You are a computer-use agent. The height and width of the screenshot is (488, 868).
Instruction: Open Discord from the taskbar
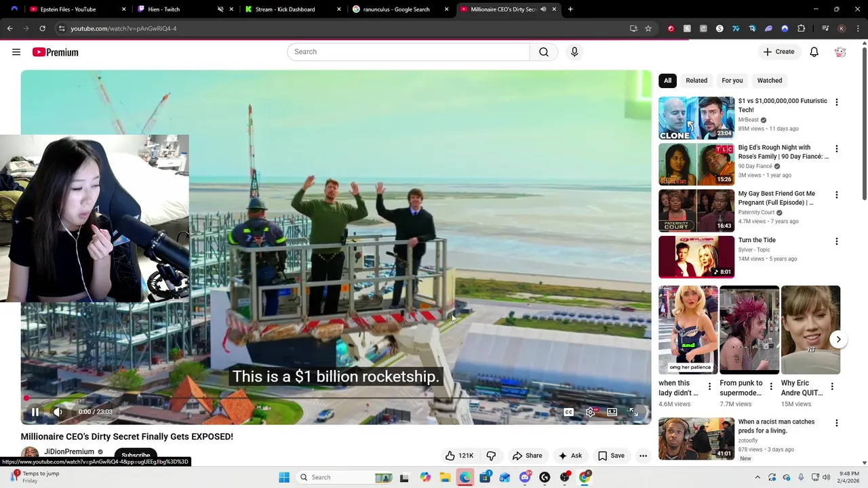[x=525, y=477]
